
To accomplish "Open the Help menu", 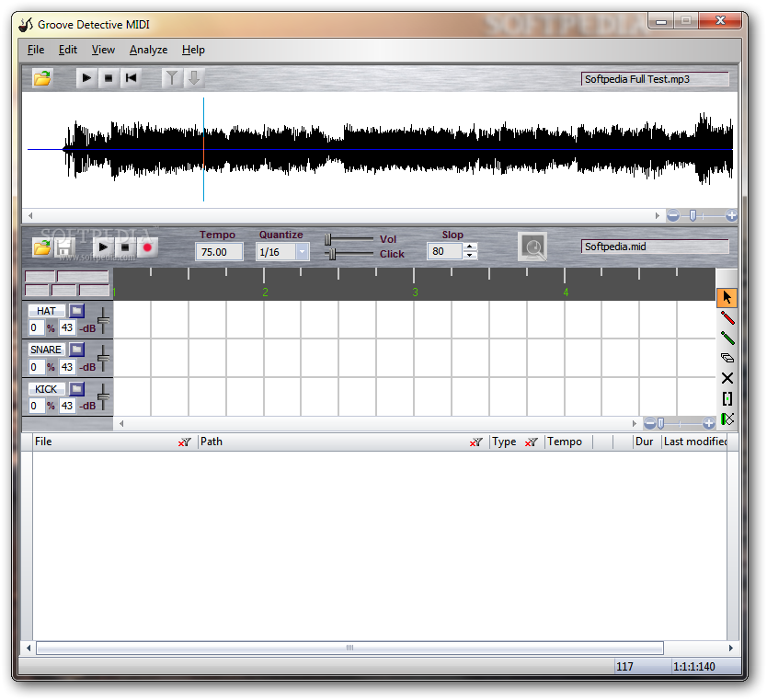I will [193, 50].
